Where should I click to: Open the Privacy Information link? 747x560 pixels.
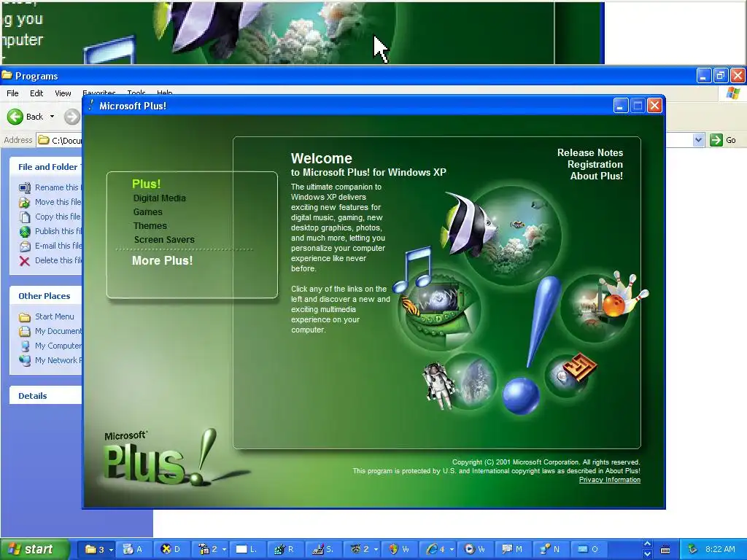(609, 480)
